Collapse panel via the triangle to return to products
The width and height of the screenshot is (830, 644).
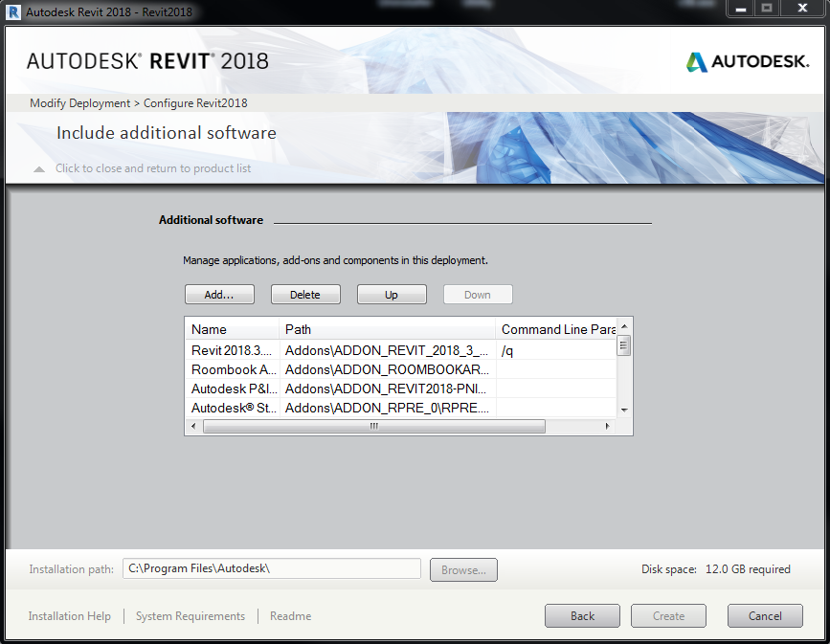point(38,168)
